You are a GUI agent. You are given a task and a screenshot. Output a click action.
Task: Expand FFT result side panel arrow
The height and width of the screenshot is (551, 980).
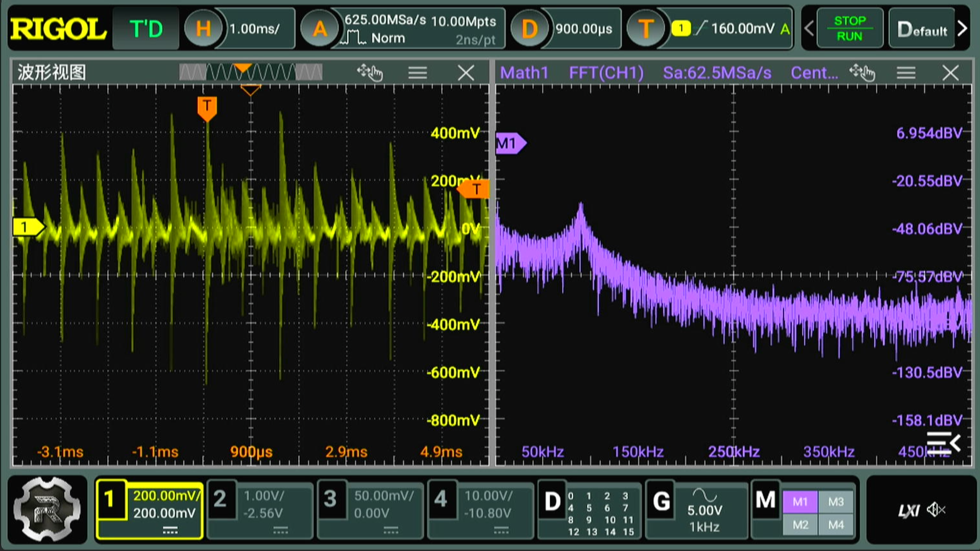click(943, 442)
